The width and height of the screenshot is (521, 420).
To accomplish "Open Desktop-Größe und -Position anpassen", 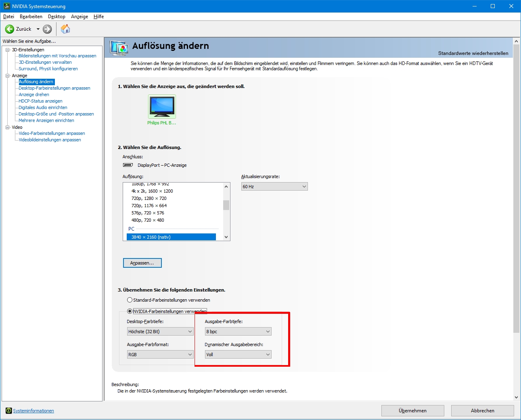I will tap(56, 114).
